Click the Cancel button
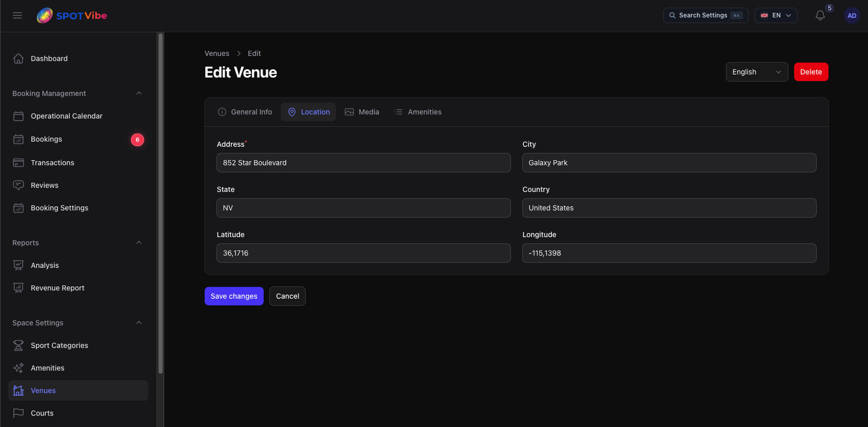 pos(287,296)
